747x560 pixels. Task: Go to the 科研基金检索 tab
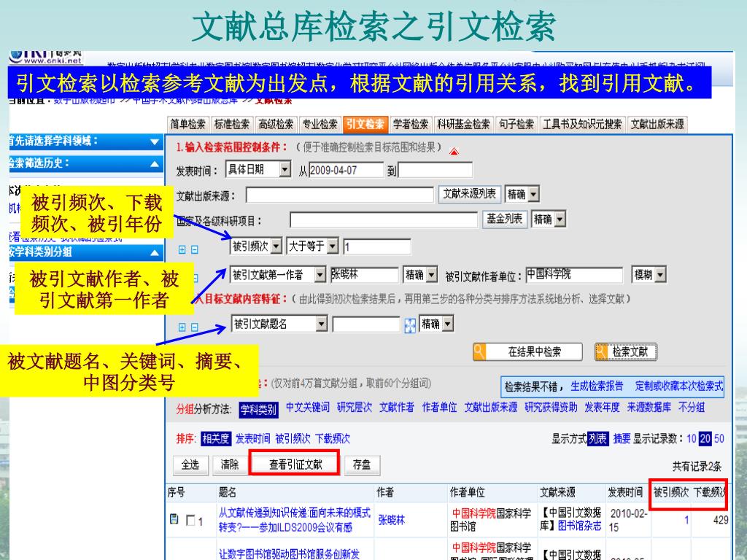coord(463,124)
